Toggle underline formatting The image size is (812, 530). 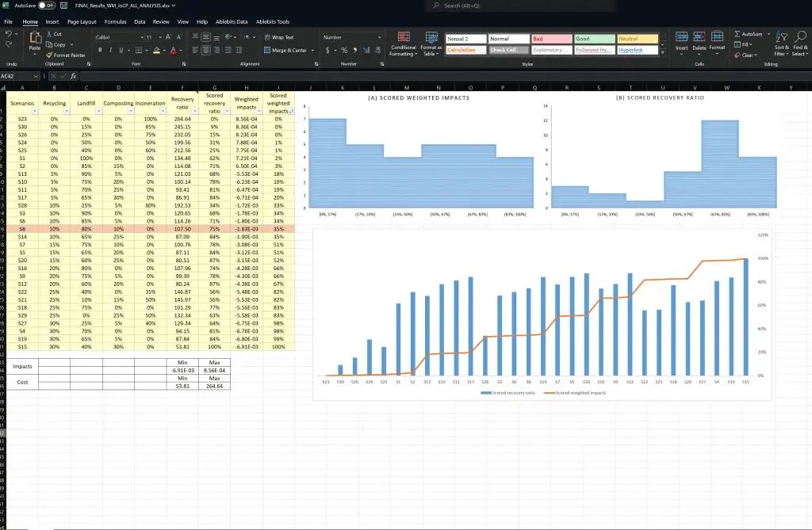point(121,49)
